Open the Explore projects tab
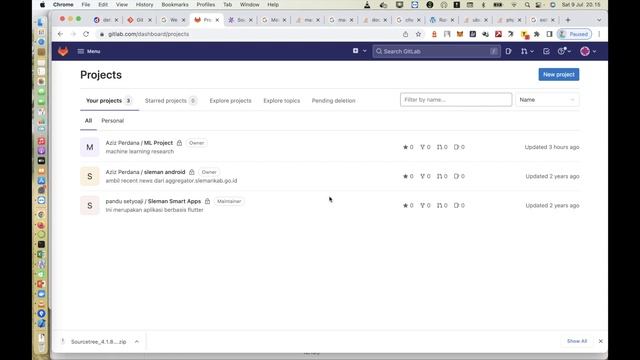This screenshot has width=640, height=360. (x=230, y=101)
